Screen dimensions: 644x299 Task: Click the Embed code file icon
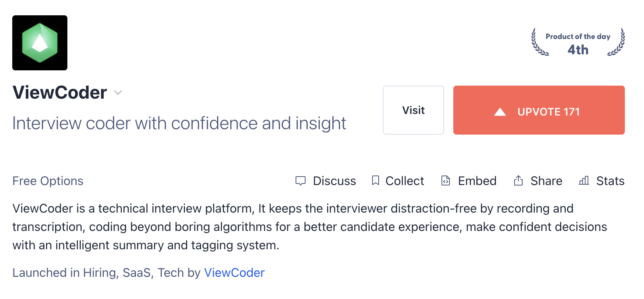pos(446,180)
